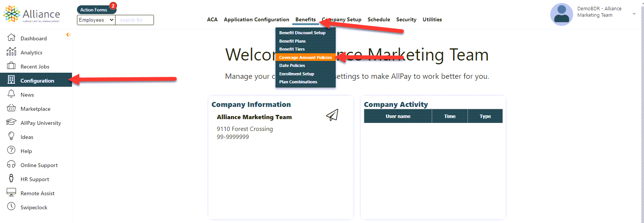
Task: Click the Online Support headset icon
Action: (11, 164)
